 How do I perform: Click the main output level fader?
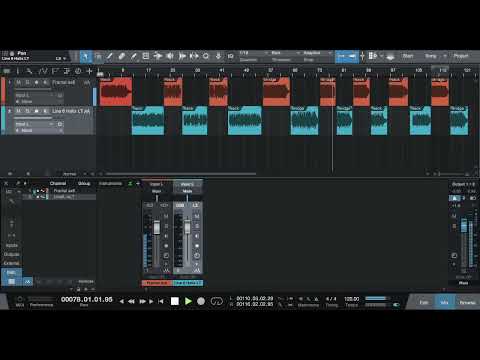point(464,225)
